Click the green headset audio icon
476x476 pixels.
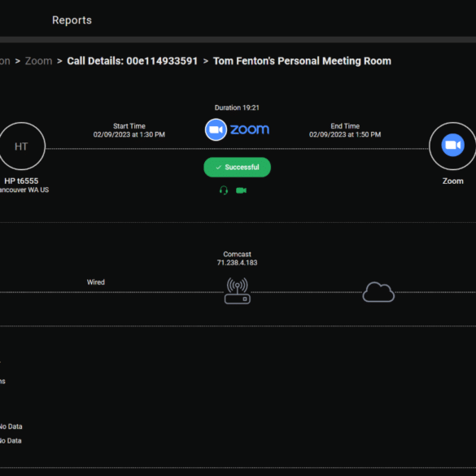(x=224, y=190)
